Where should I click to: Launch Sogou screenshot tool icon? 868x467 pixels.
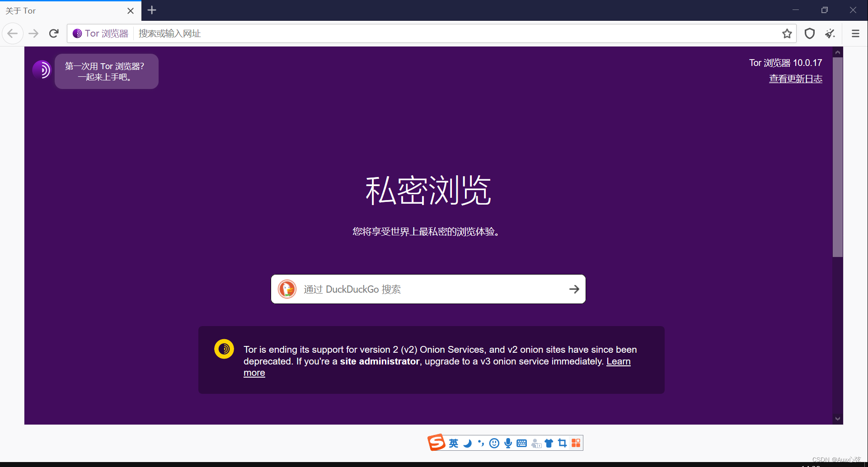(562, 443)
